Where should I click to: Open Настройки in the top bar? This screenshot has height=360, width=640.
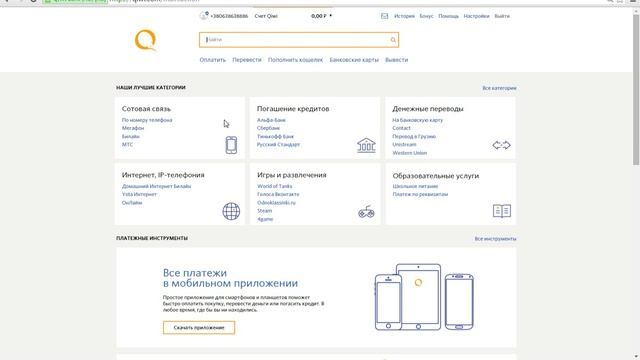point(476,16)
